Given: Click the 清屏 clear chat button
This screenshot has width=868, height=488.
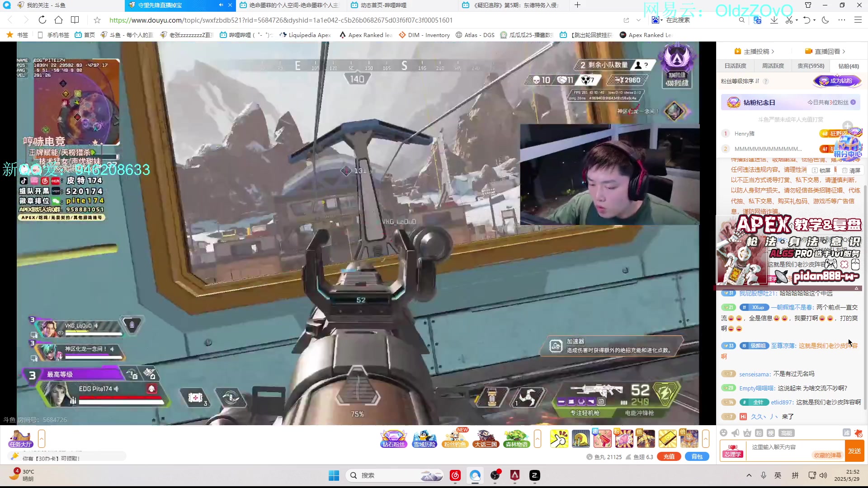Looking at the screenshot, I should 851,170.
